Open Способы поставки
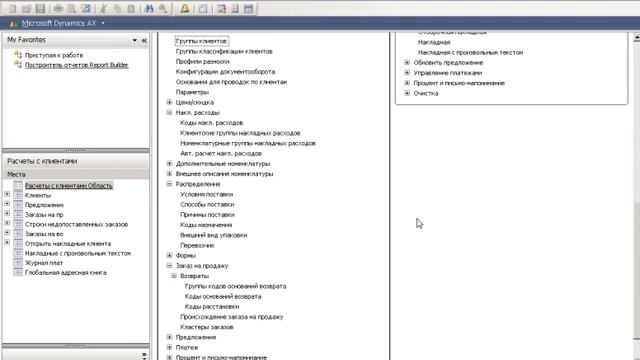 click(x=207, y=204)
